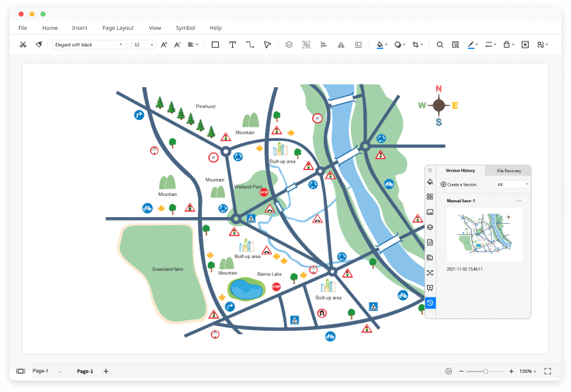Collapse side panel with double chevron
571x392 pixels.
pyautogui.click(x=430, y=170)
